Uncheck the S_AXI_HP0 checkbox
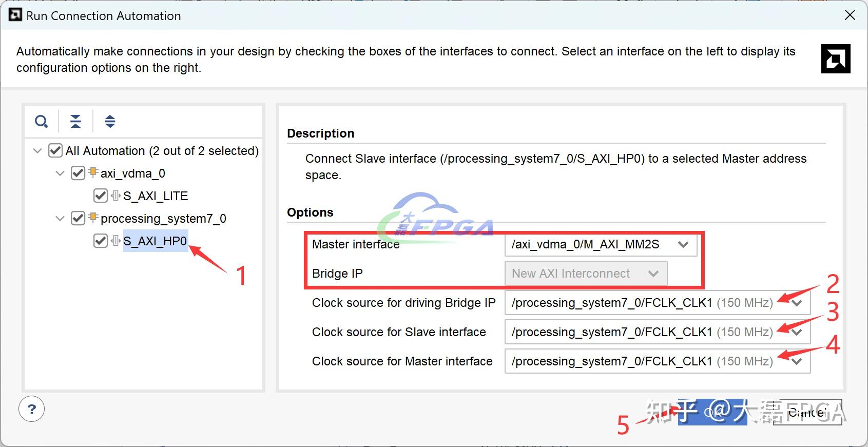Viewport: 868px width, 447px height. tap(101, 241)
